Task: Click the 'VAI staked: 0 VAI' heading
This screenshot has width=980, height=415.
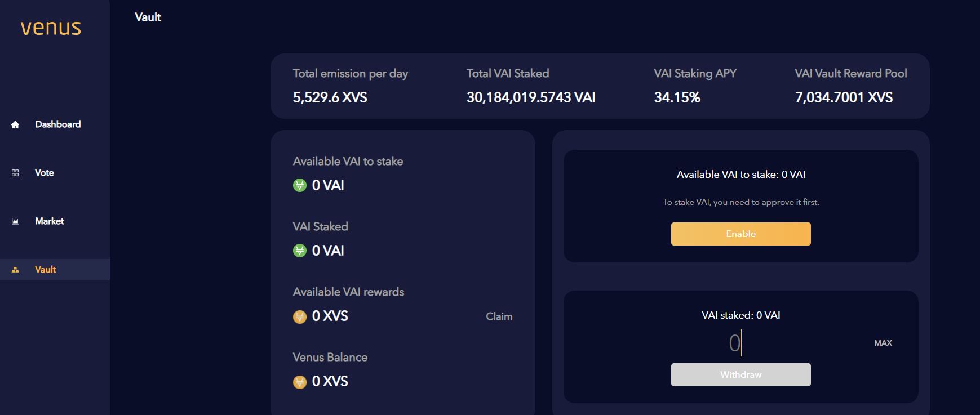Action: click(740, 315)
